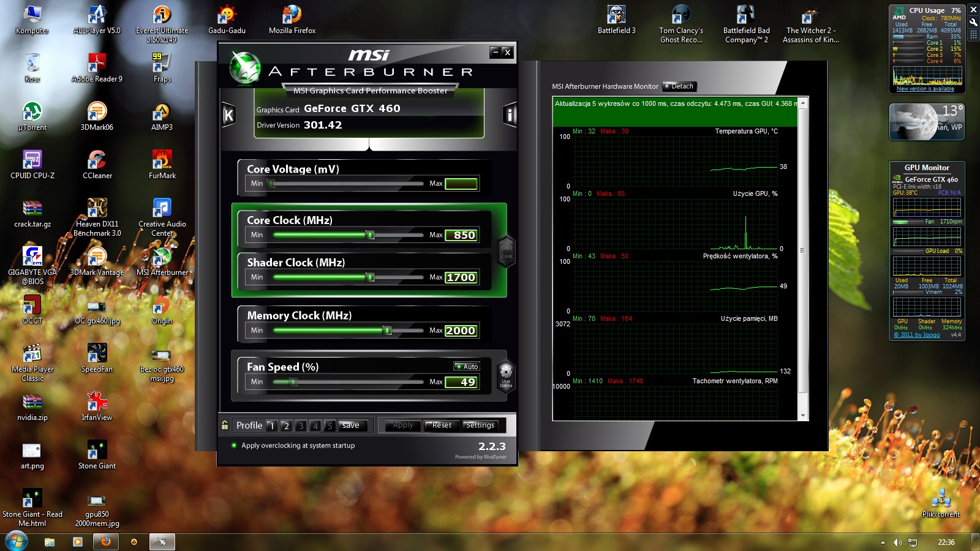Click the hardware monitor scroll-up arrow

coord(803,102)
